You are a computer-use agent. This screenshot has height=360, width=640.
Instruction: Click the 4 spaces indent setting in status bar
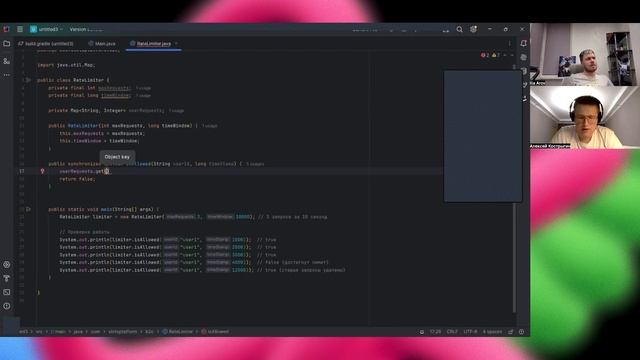click(x=492, y=332)
